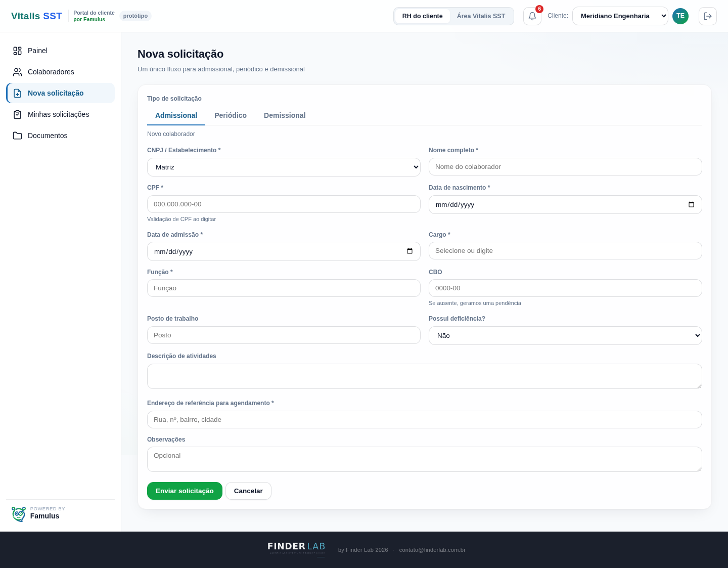Click the Famulus owl logo
The width and height of the screenshot is (728, 568).
(19, 514)
